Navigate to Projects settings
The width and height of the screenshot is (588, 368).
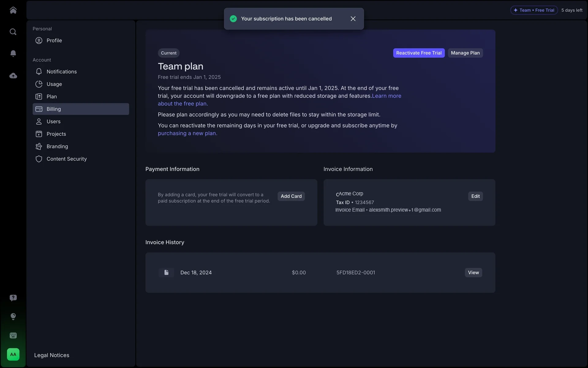(81, 134)
